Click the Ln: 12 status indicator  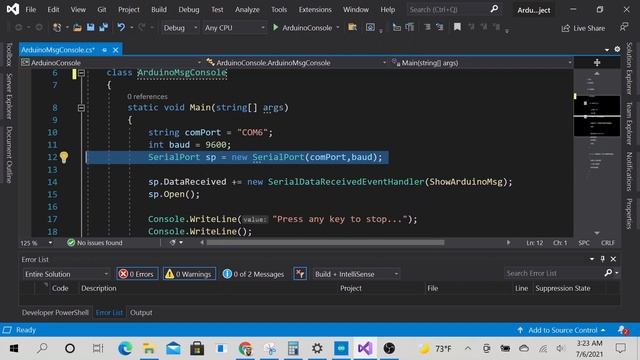[534, 243]
